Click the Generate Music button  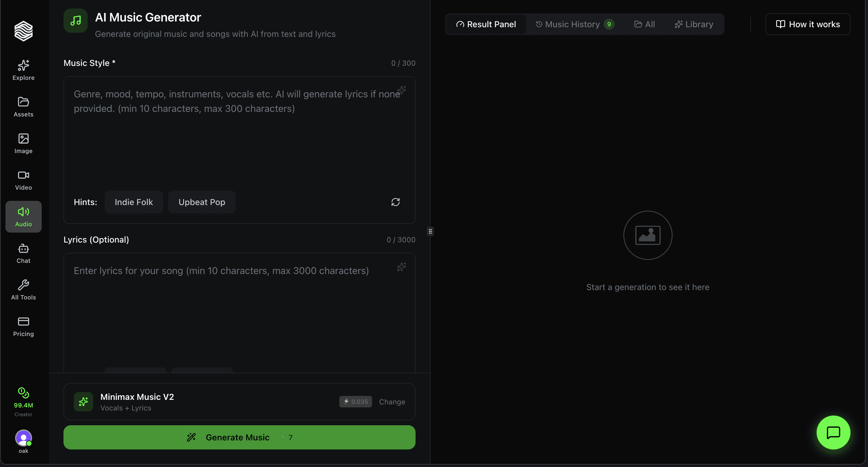[x=239, y=437]
